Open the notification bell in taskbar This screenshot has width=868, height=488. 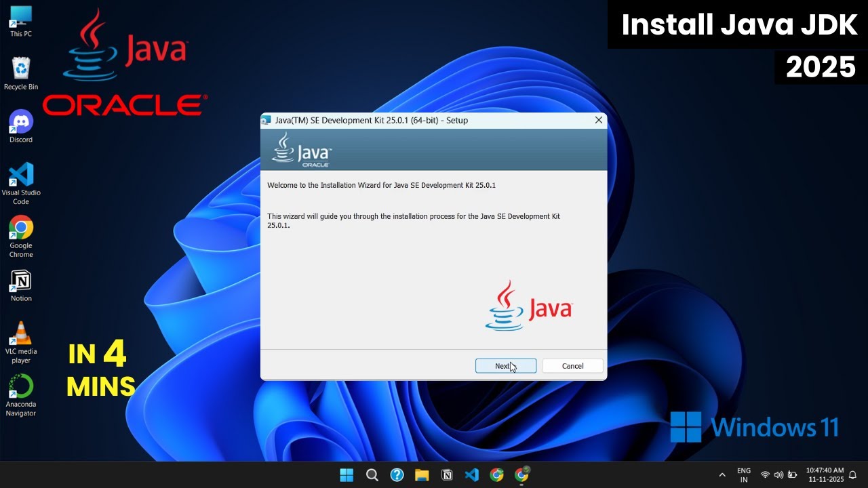853,475
